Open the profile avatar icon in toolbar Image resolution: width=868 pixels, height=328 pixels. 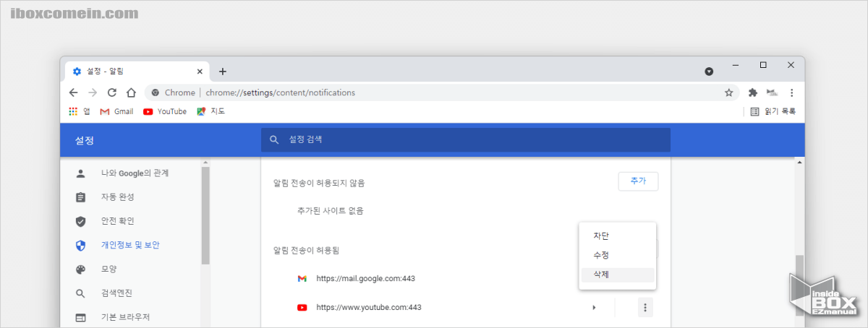click(772, 92)
